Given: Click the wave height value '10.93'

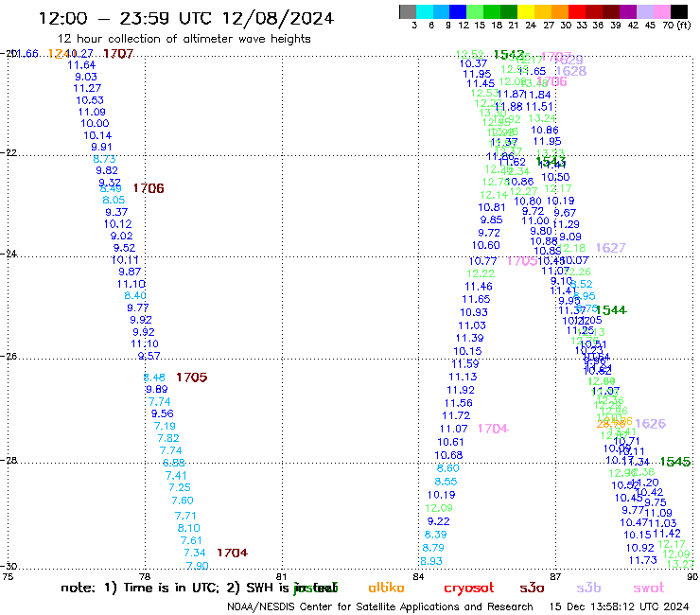Looking at the screenshot, I should [474, 312].
